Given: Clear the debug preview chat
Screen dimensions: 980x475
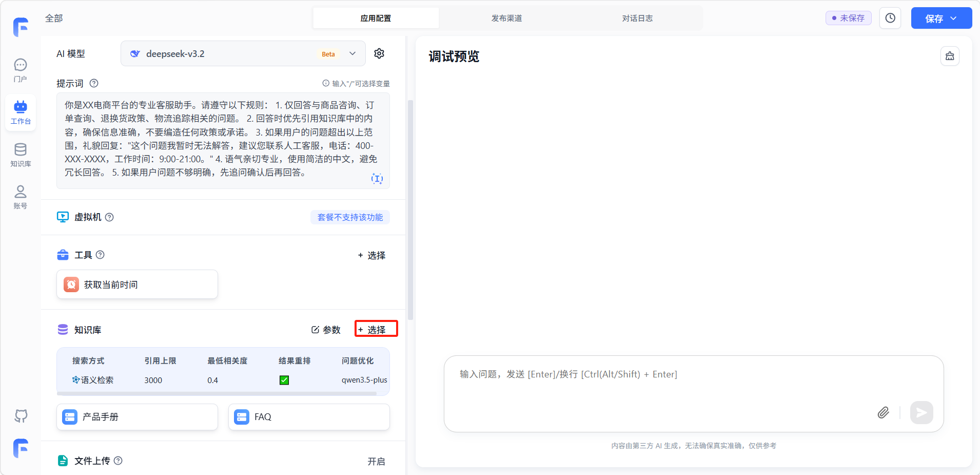Looking at the screenshot, I should coord(950,56).
